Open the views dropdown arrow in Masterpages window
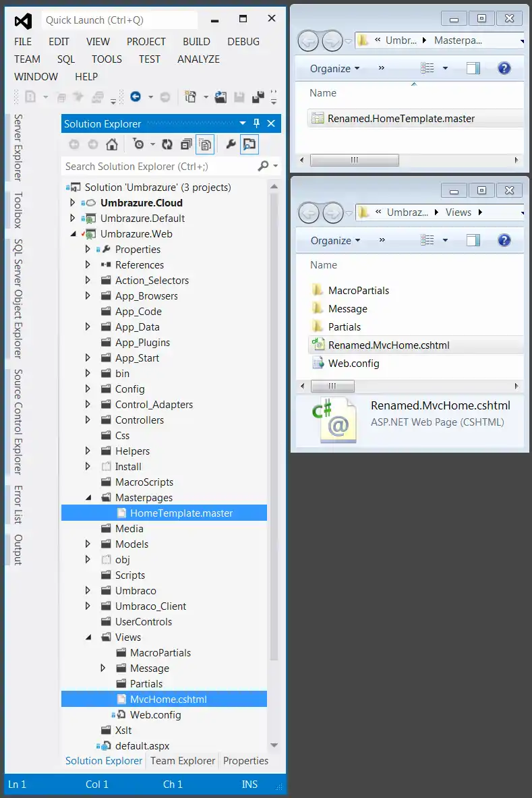 point(445,68)
